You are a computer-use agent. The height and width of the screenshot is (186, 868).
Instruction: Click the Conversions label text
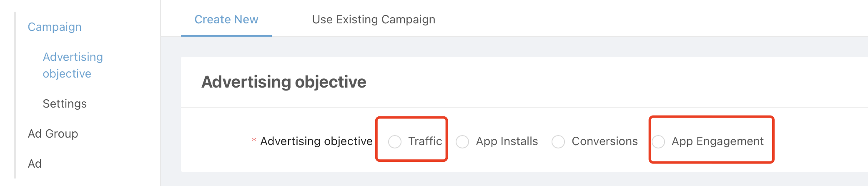pyautogui.click(x=605, y=141)
